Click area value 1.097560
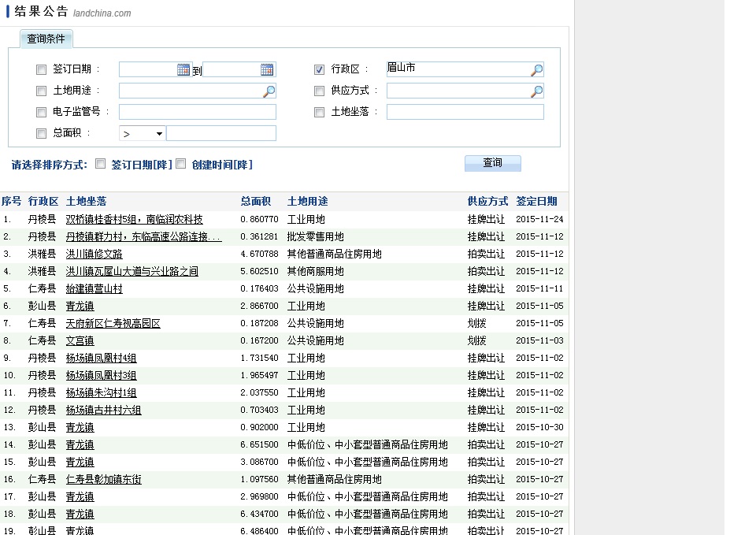756x535 pixels. [x=259, y=480]
